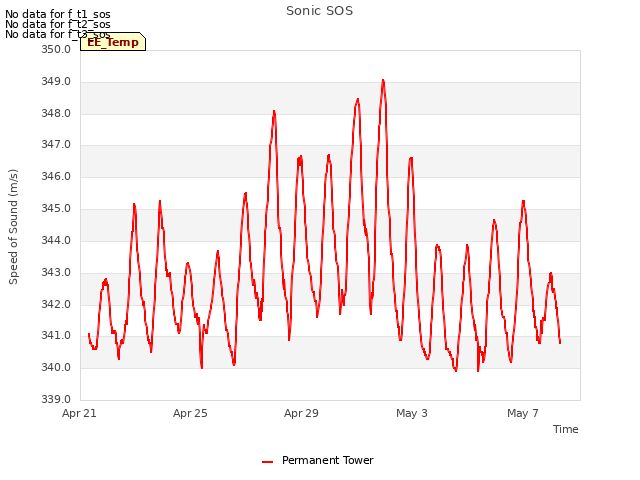640x480 pixels.
Task: Click the Speed of Sound (m/s) axis label
Action: (13, 227)
